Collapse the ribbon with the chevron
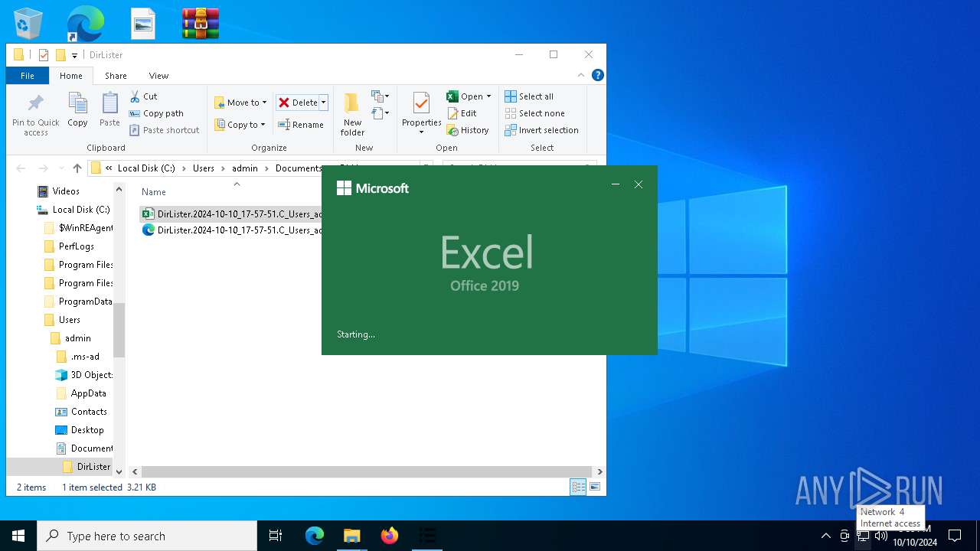Screen dimensions: 980x551 point(581,75)
